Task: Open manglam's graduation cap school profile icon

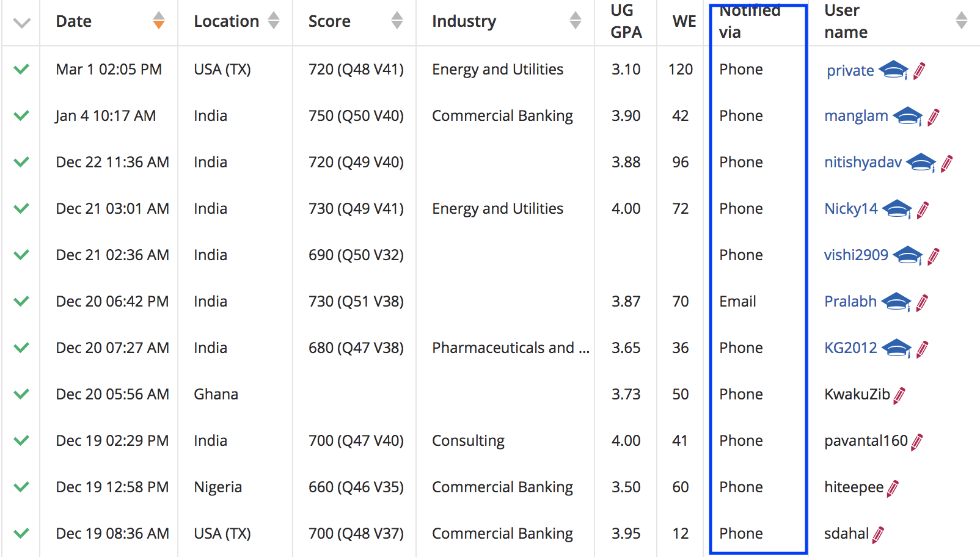Action: pos(909,115)
